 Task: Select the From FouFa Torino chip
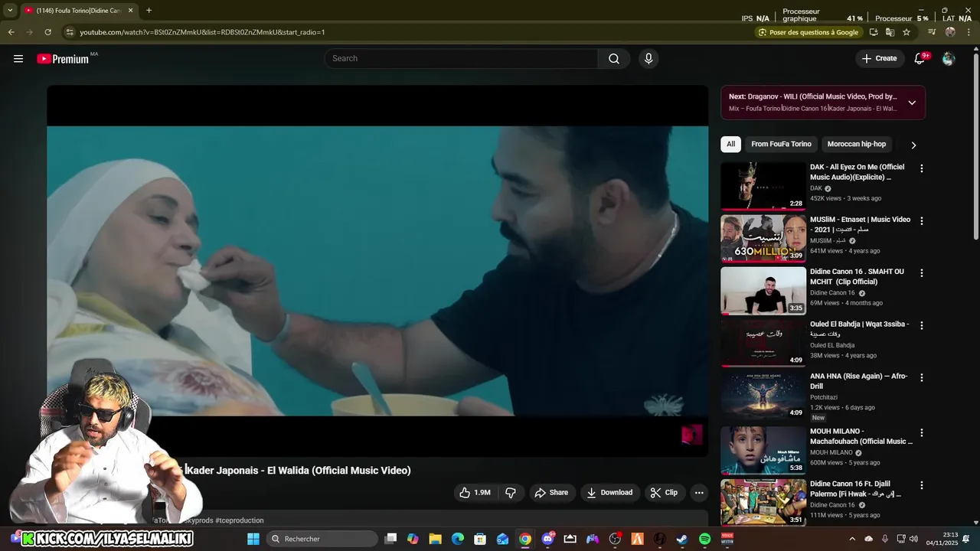pos(781,144)
